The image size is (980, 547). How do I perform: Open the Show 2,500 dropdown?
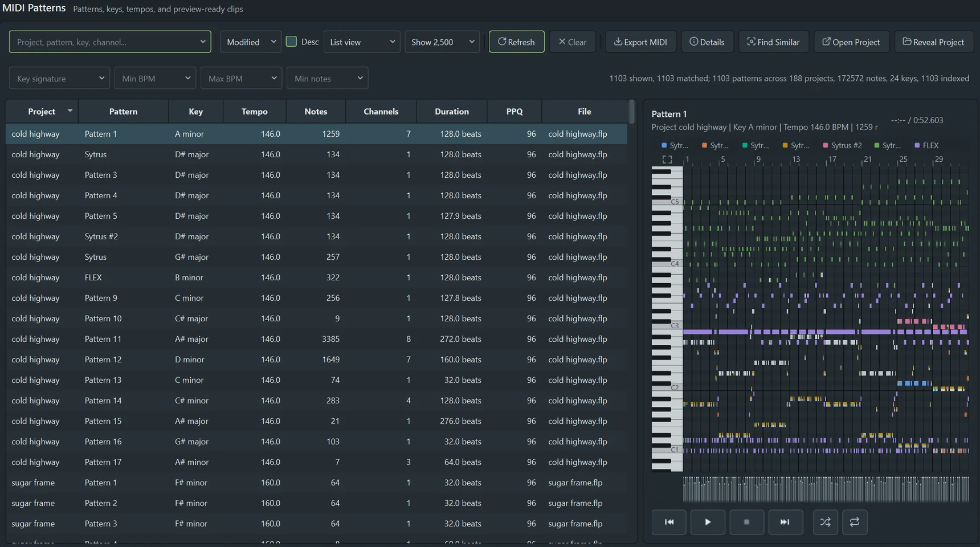click(x=442, y=42)
